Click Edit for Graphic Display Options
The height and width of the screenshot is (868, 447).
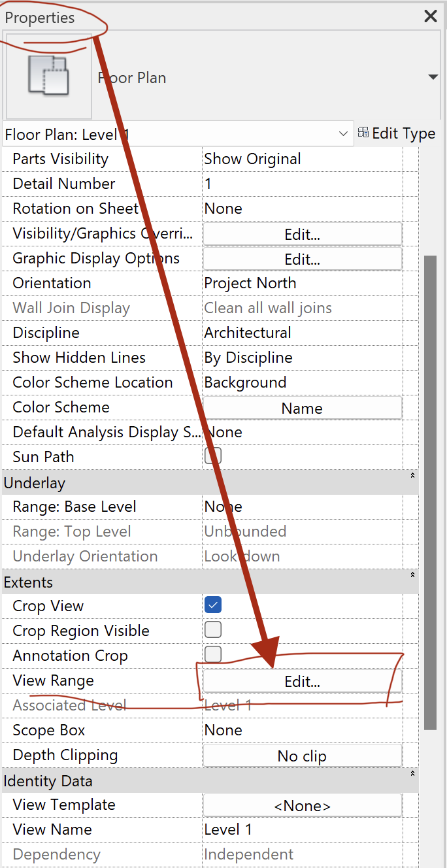[302, 259]
